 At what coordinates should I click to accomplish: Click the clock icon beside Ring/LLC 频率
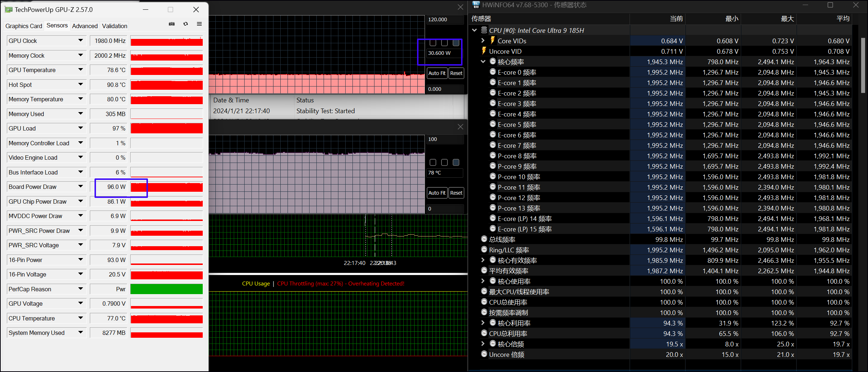pyautogui.click(x=484, y=249)
